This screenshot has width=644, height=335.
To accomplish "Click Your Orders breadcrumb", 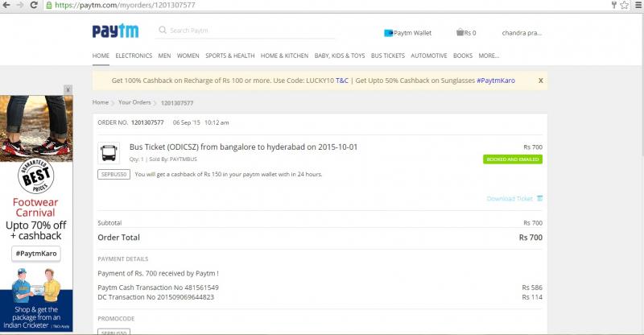I will click(134, 102).
